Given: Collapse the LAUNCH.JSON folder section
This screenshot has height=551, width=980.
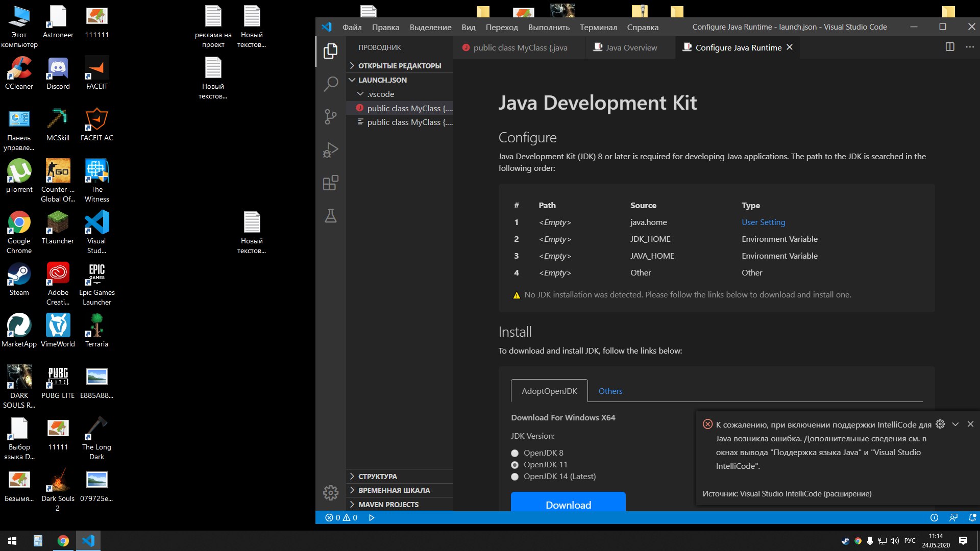Looking at the screenshot, I should click(399, 80).
